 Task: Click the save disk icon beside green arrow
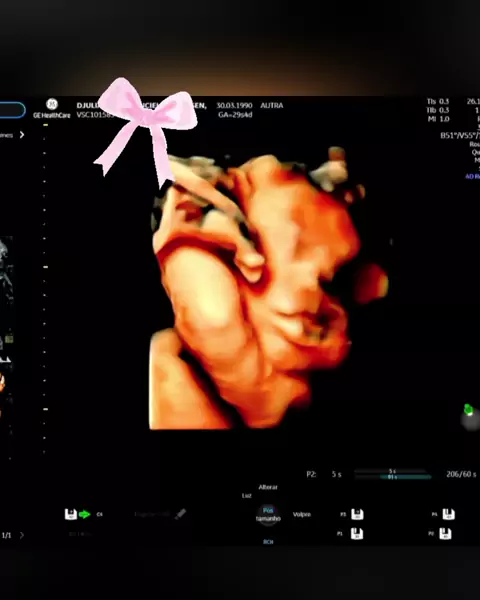(x=70, y=514)
